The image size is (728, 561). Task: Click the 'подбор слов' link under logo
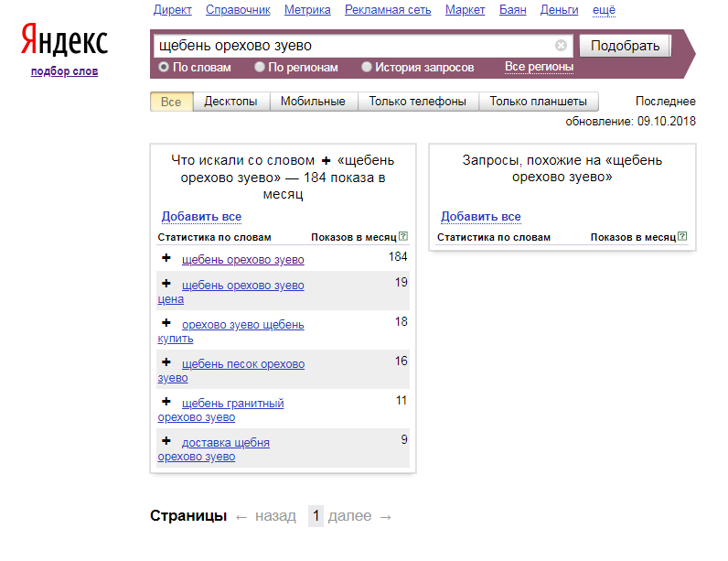(64, 71)
